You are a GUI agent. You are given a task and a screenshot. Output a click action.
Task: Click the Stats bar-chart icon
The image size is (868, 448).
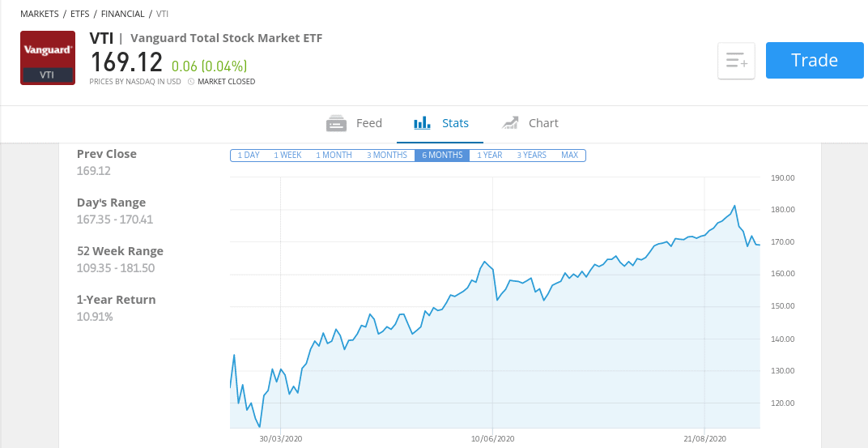point(423,123)
